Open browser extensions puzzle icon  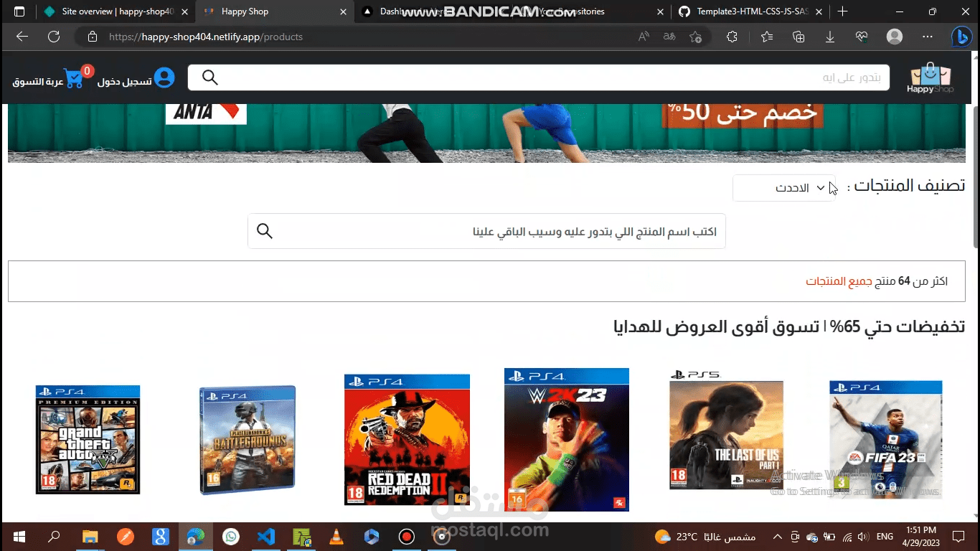pos(732,37)
